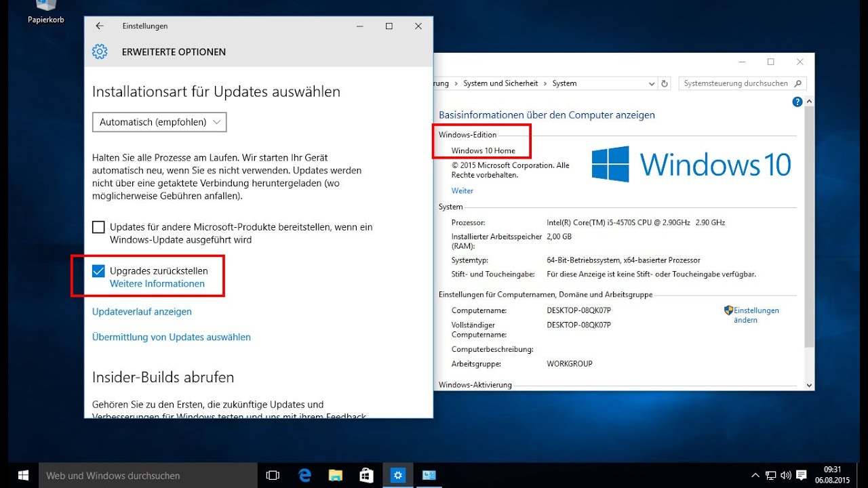
Task: Open the Installationsart dropdown Automatisch (empfohlen)
Action: [159, 122]
